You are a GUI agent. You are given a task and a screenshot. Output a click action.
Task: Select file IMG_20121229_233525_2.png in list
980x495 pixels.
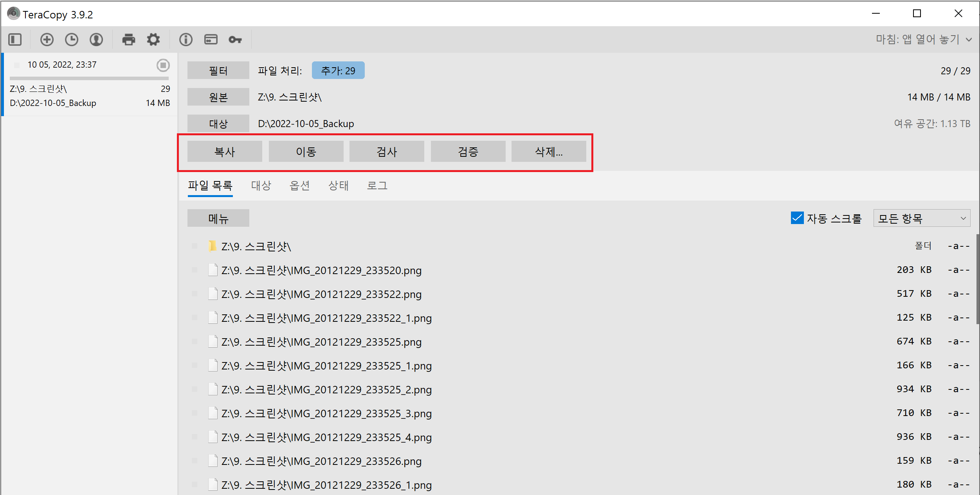point(326,389)
